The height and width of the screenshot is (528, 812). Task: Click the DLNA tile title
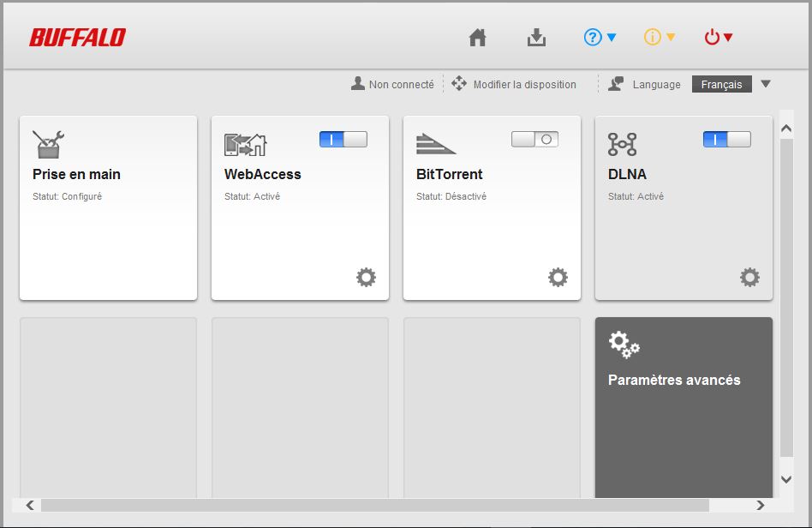tap(627, 174)
